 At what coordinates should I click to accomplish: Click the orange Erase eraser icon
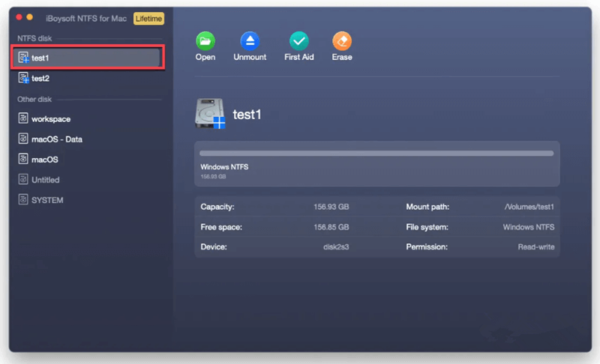pos(342,41)
